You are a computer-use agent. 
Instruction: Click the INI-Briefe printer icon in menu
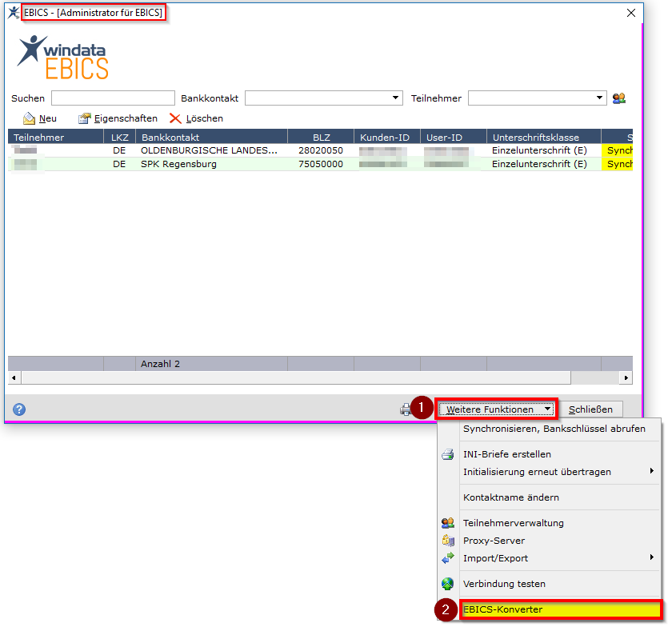pyautogui.click(x=448, y=454)
